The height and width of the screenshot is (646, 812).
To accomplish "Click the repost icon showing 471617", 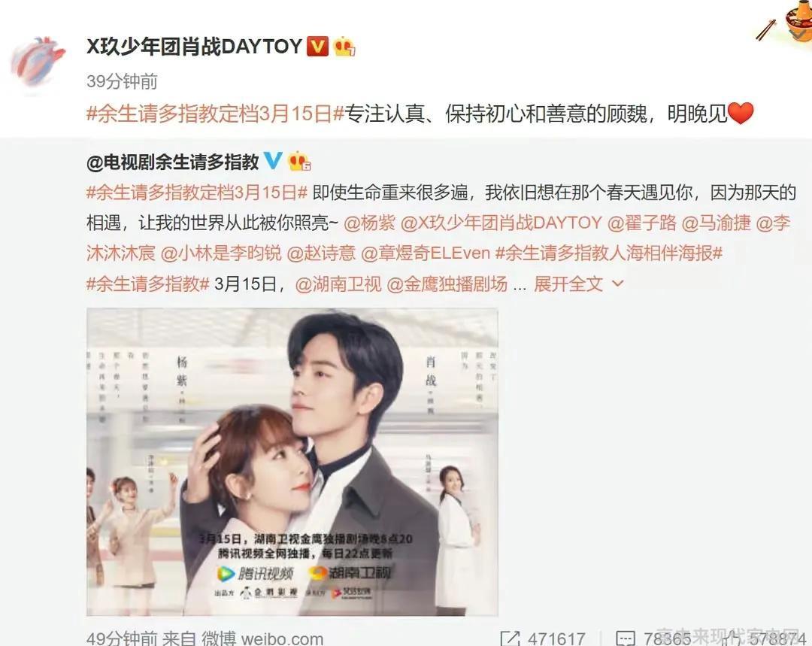I will pyautogui.click(x=510, y=638).
